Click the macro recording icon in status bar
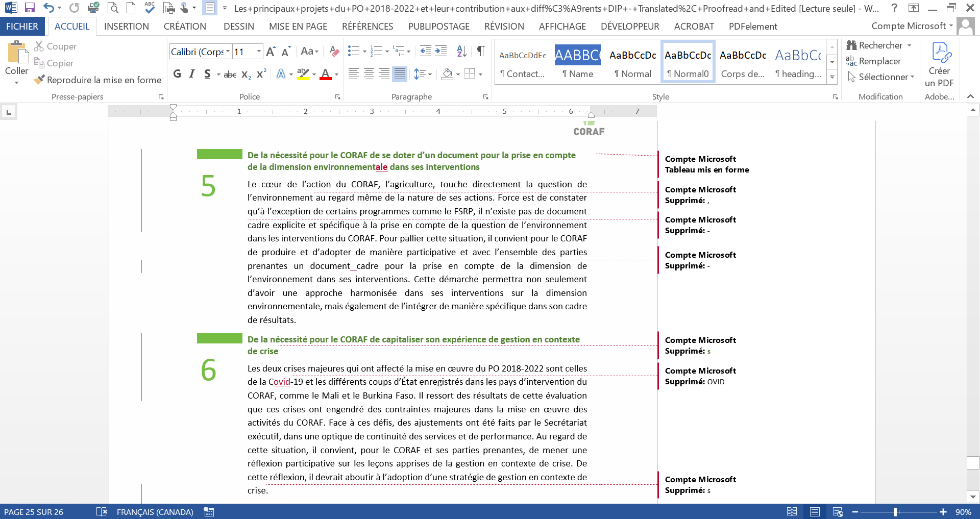Viewport: 980px width, 519px height. click(x=209, y=511)
